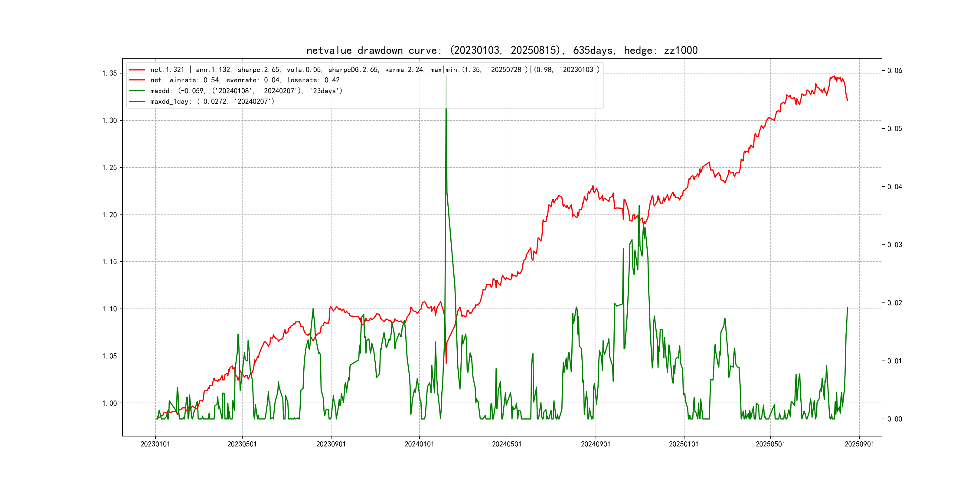This screenshot has height=490, width=980.
Task: Click the green swatch beside maxdd legend entry
Action: pyautogui.click(x=137, y=91)
